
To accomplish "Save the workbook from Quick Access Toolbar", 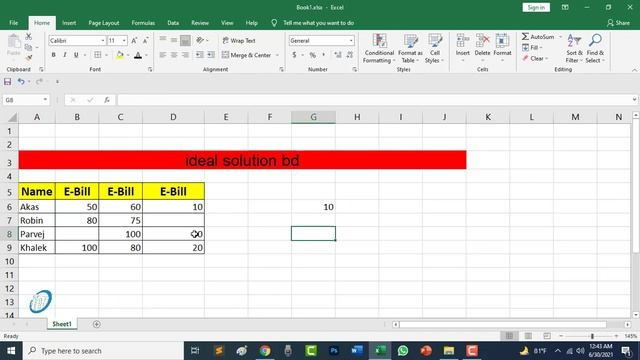I will pyautogui.click(x=7, y=82).
